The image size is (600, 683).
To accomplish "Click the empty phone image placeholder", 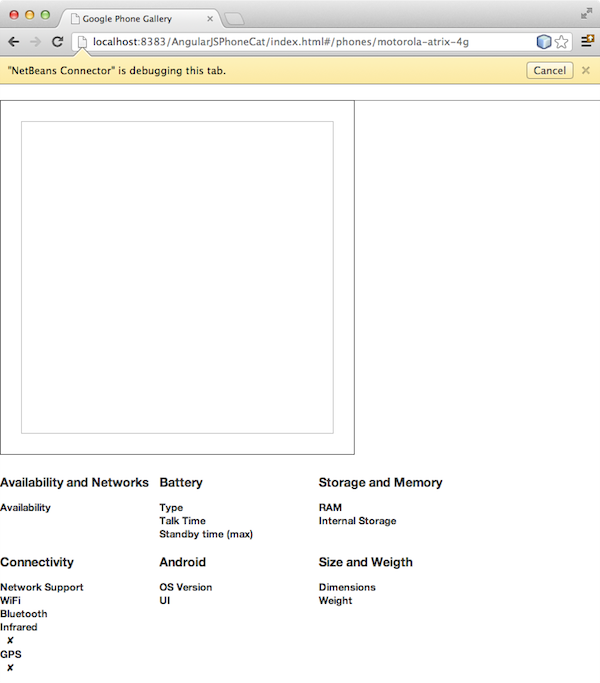I will tap(177, 277).
